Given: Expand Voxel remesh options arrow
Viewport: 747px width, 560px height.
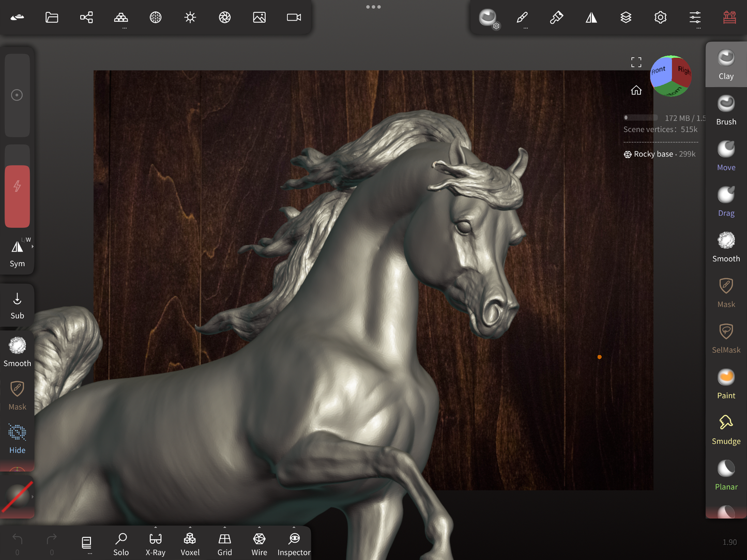Looking at the screenshot, I should coord(190,528).
